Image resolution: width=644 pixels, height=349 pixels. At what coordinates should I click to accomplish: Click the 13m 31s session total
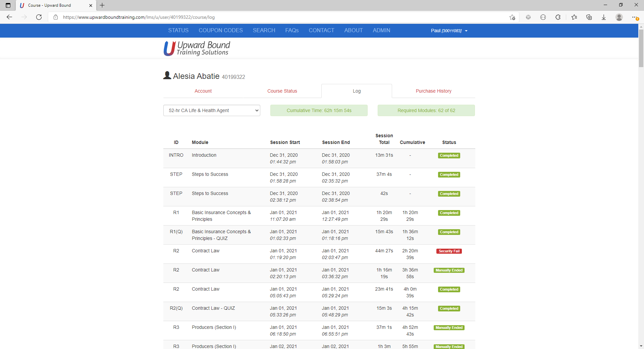(384, 155)
